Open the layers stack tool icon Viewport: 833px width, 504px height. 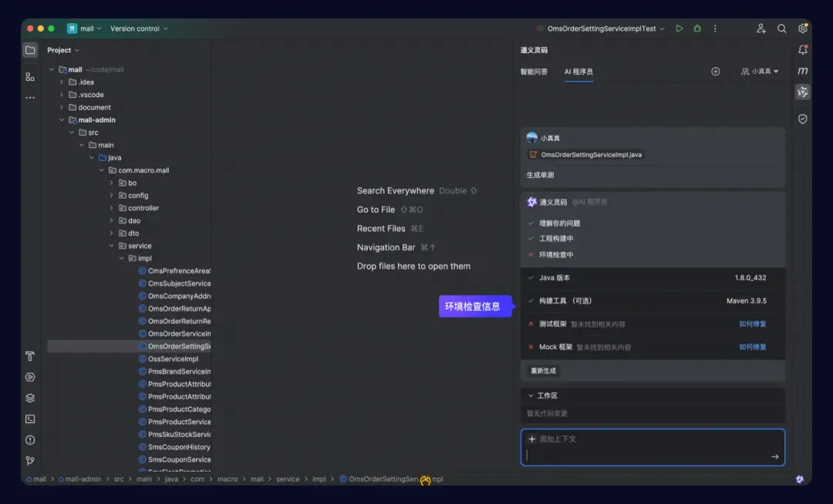coord(30,398)
